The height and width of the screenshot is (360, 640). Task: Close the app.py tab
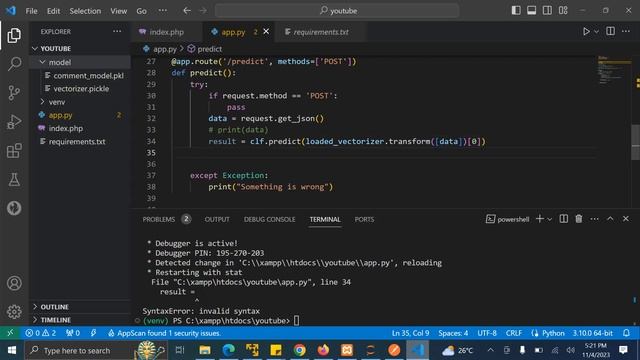pos(266,31)
